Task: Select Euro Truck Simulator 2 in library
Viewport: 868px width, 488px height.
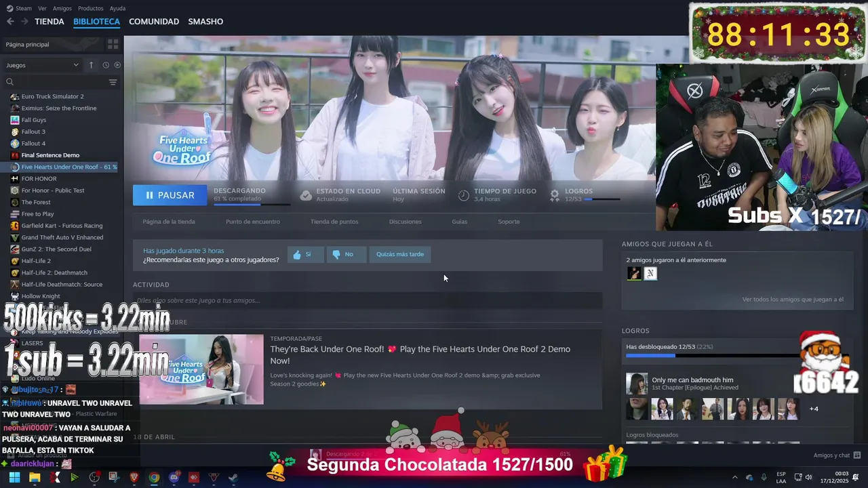Action: (x=52, y=96)
